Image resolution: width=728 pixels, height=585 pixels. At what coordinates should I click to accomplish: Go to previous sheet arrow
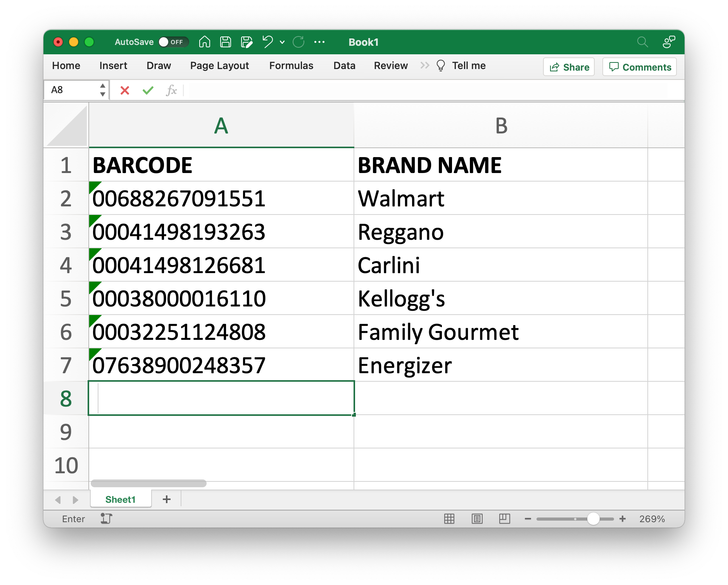(58, 500)
